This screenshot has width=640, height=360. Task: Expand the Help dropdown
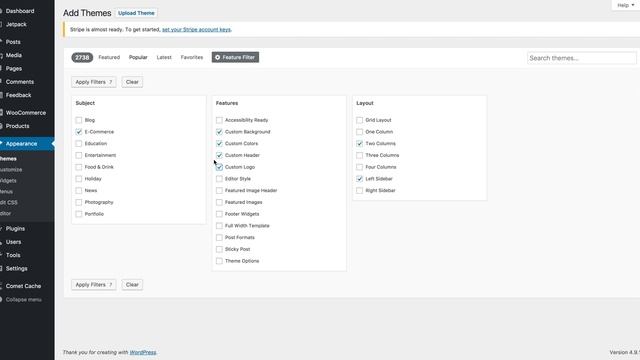point(625,5)
